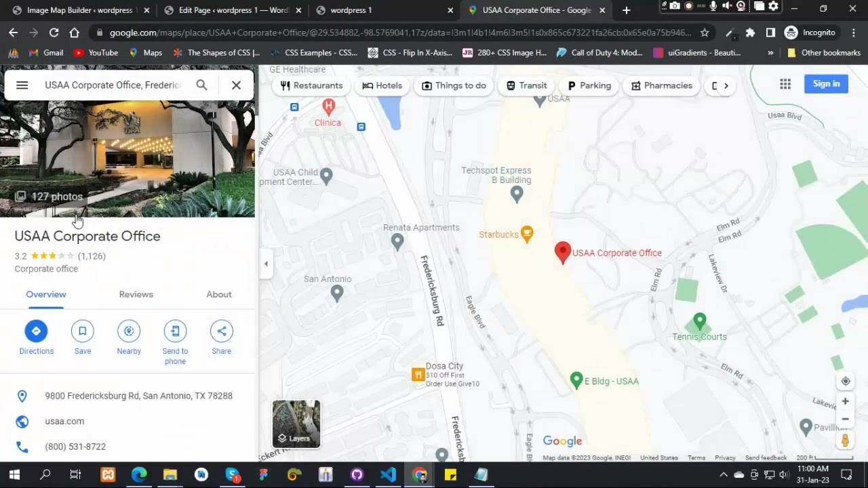Click the San Antonio map pin
The width and height of the screenshot is (868, 488).
(x=337, y=293)
